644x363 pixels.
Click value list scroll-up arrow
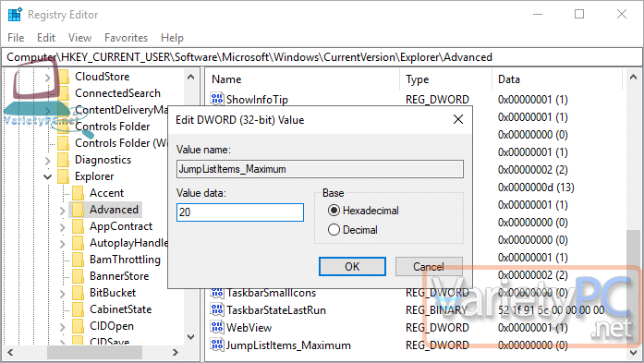click(x=633, y=77)
